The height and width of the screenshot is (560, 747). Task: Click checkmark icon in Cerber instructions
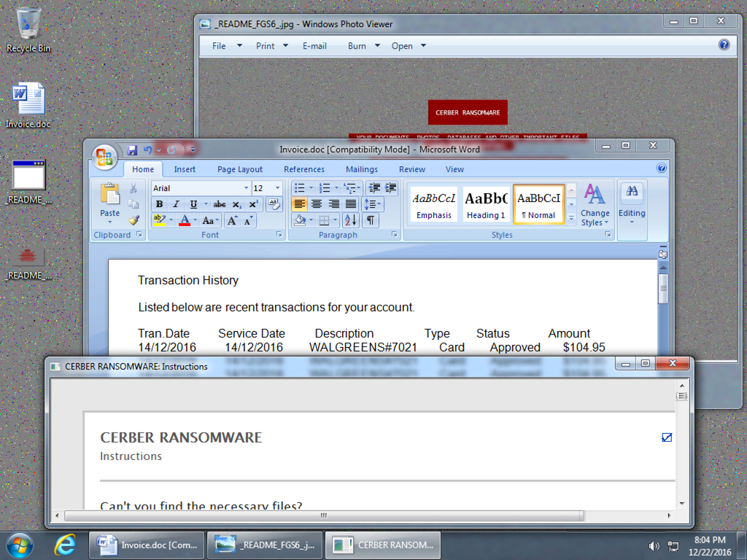point(667,437)
